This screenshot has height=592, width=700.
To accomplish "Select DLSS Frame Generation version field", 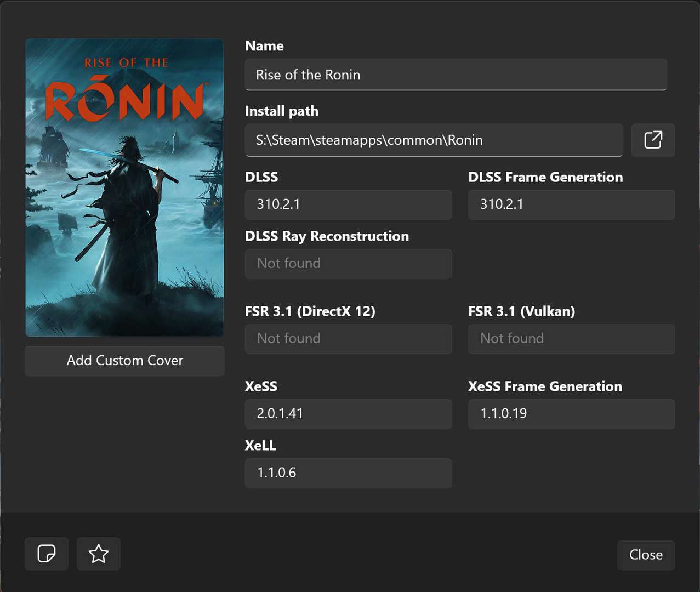I will (x=571, y=204).
